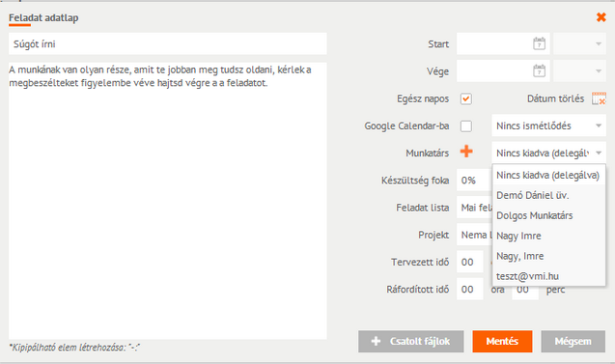Select Nincs kiadva (delegálva) list option

(x=548, y=175)
